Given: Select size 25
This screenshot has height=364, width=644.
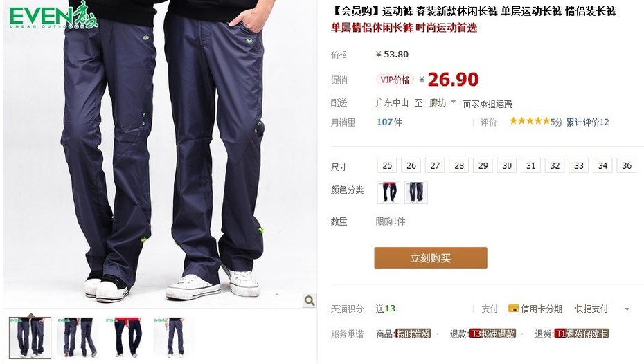Looking at the screenshot, I should click(x=387, y=166).
